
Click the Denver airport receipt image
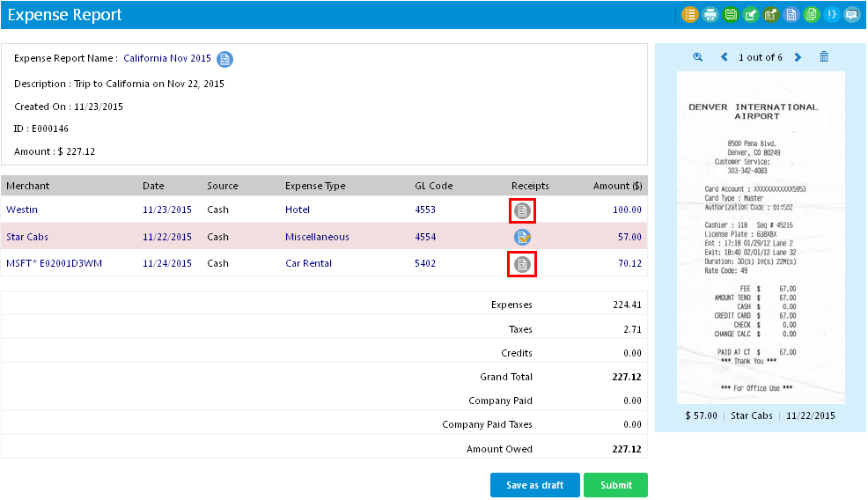tap(761, 238)
